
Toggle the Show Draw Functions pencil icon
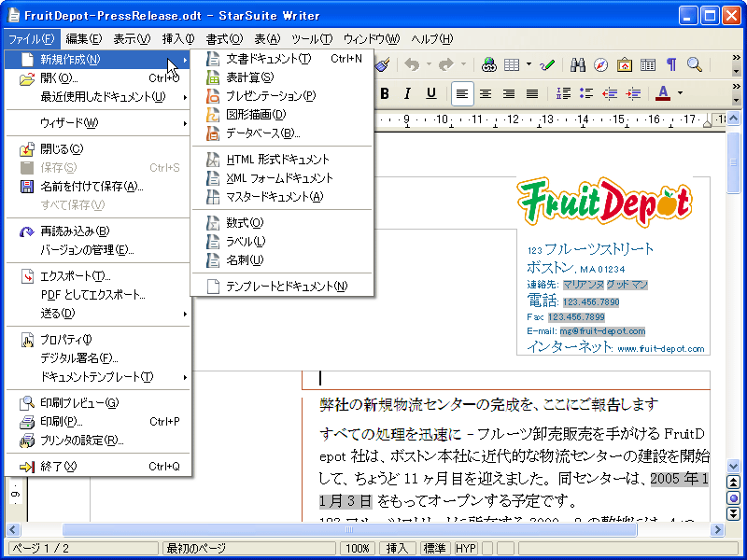547,64
